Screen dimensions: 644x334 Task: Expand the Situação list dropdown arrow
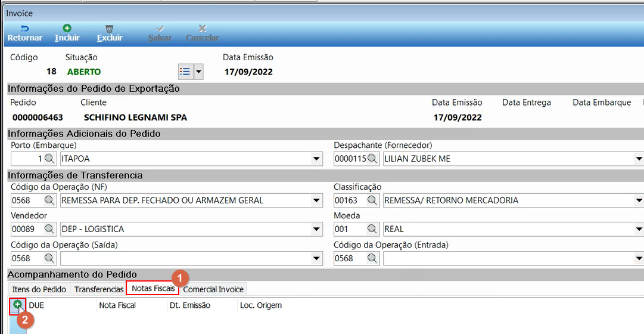pyautogui.click(x=198, y=72)
